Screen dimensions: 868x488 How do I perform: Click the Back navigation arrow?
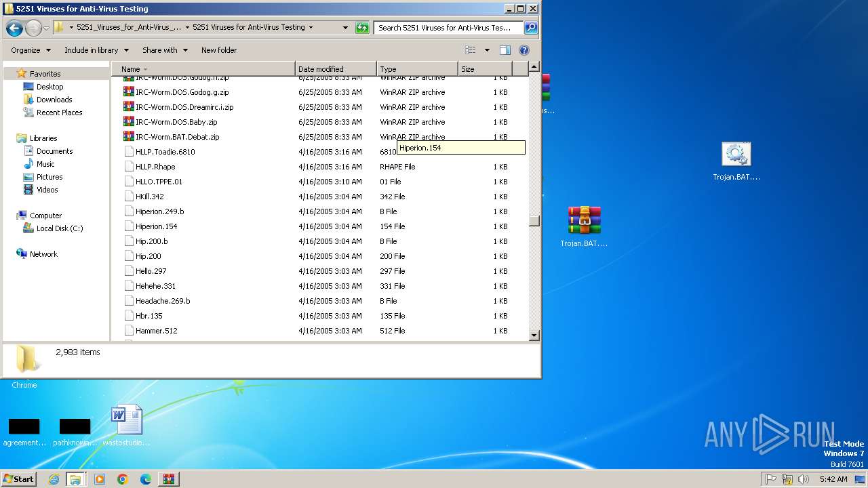[x=14, y=28]
